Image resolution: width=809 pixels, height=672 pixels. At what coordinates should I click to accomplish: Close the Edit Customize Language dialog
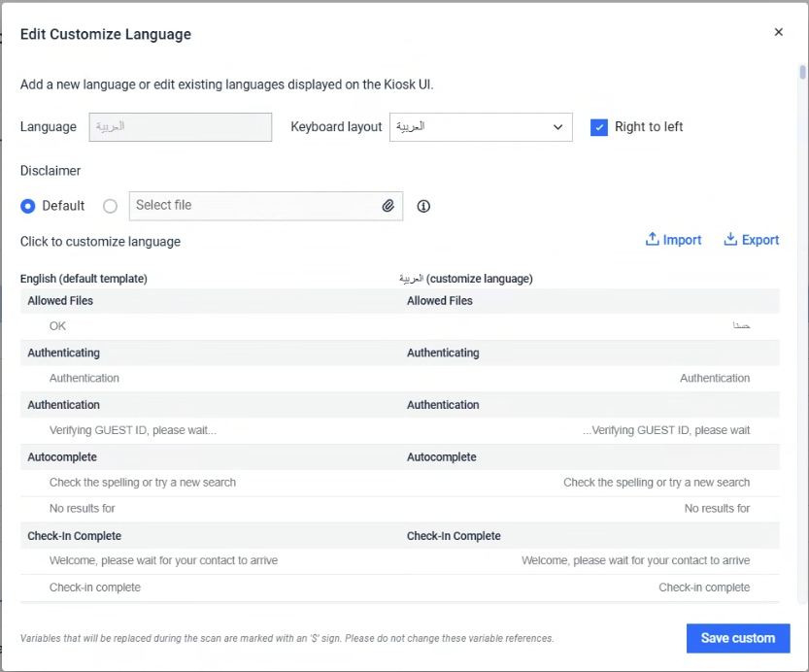778,32
